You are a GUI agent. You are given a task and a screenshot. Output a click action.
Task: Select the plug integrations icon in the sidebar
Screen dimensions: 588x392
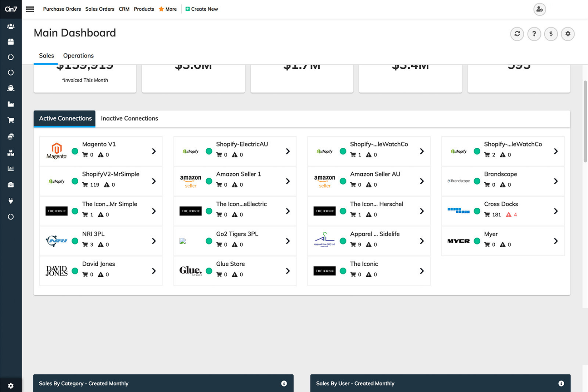click(x=11, y=201)
